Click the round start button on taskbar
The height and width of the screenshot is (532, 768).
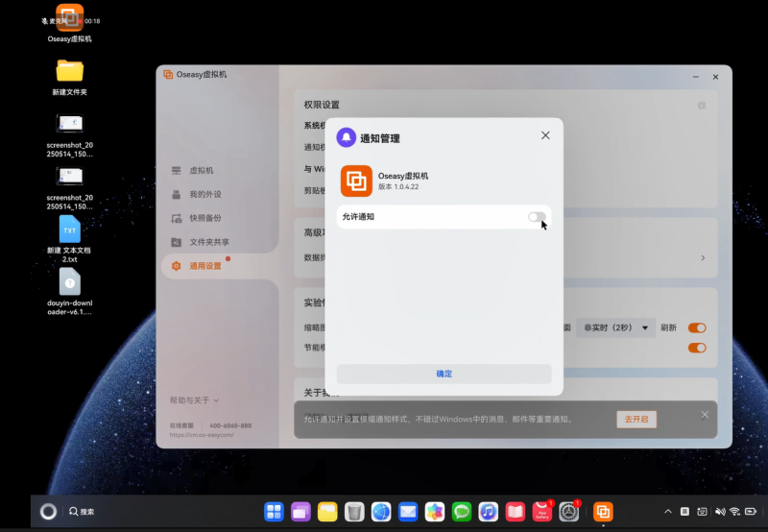point(48,512)
